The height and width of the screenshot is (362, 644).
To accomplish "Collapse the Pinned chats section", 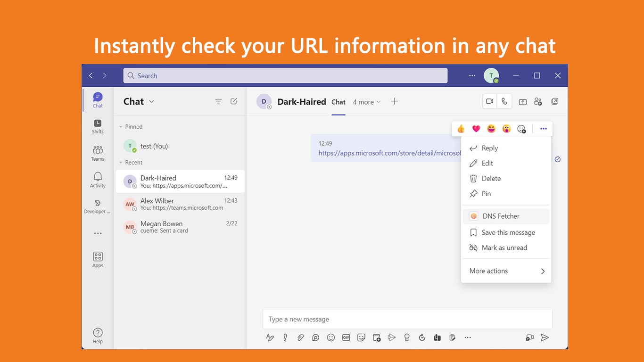I will (131, 127).
